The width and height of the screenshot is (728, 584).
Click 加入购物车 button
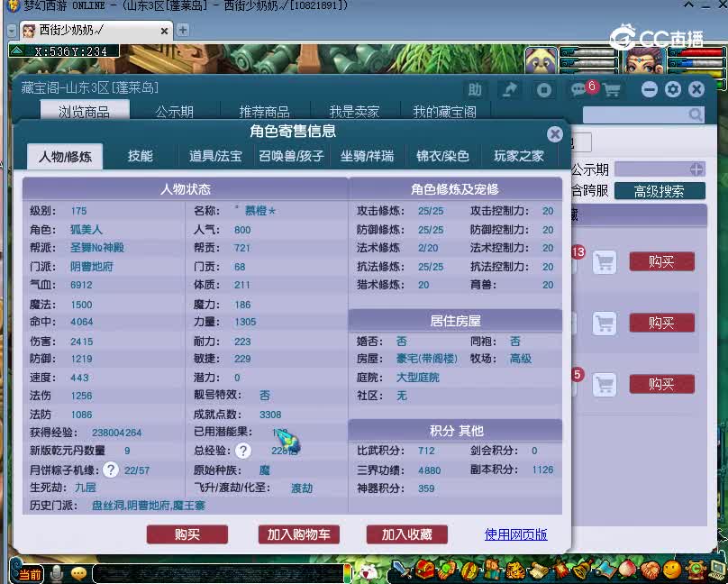tap(298, 534)
